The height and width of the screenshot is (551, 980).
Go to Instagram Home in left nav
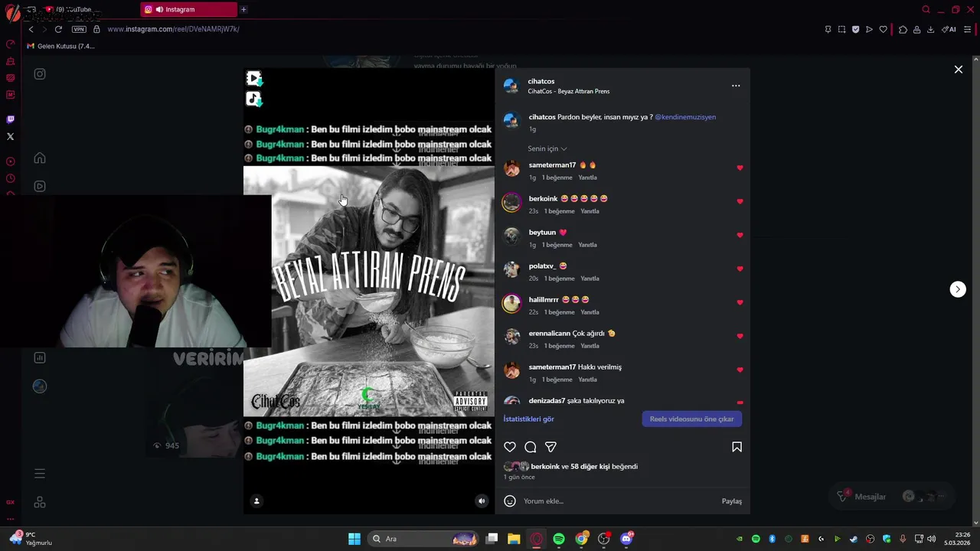40,158
